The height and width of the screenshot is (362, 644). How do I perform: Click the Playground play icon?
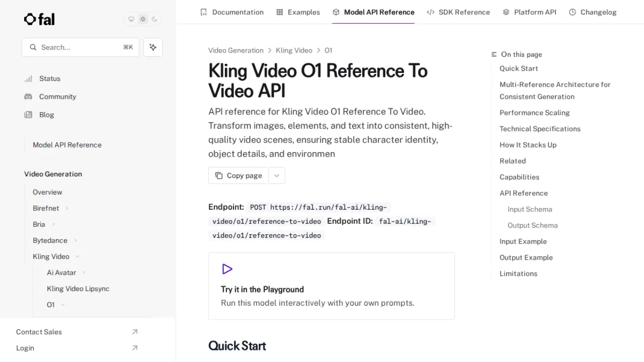pos(227,269)
